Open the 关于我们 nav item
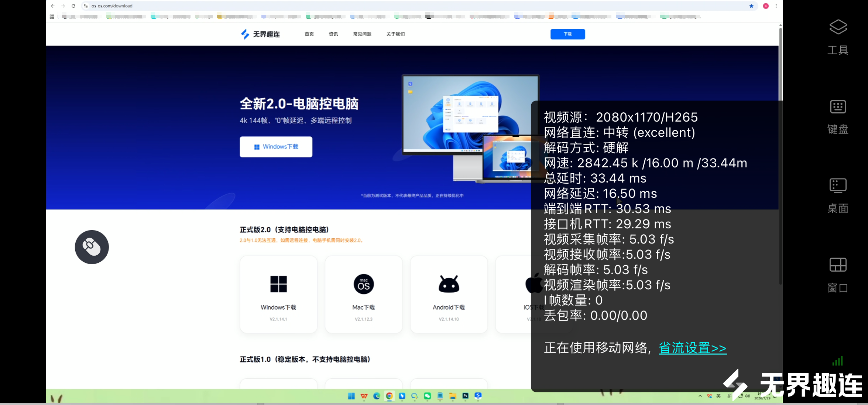The image size is (868, 405). 395,34
